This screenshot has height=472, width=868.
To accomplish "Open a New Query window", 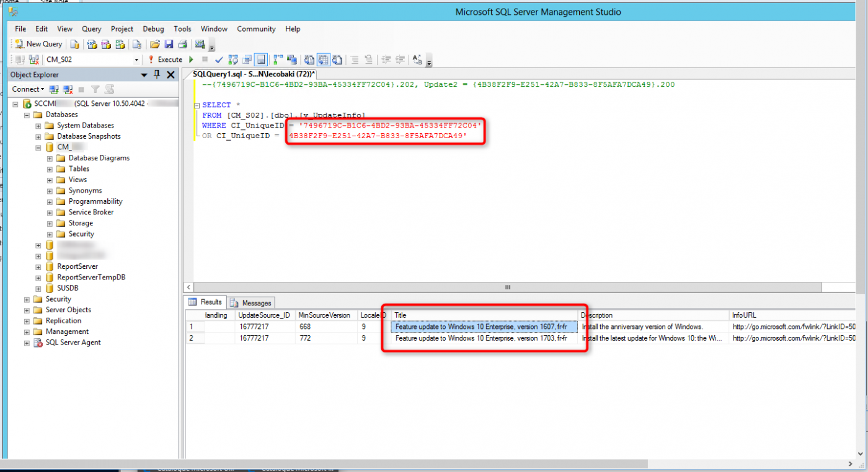I will [37, 44].
